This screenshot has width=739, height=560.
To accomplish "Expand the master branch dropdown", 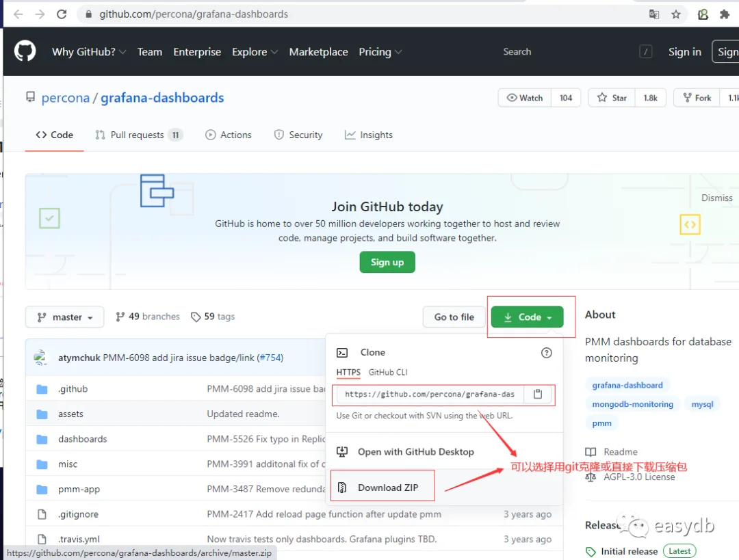I will tap(64, 317).
